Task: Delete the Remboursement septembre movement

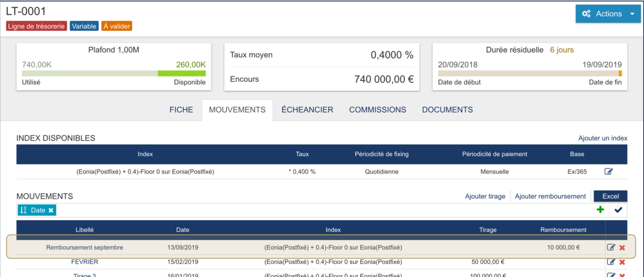Action: (622, 247)
